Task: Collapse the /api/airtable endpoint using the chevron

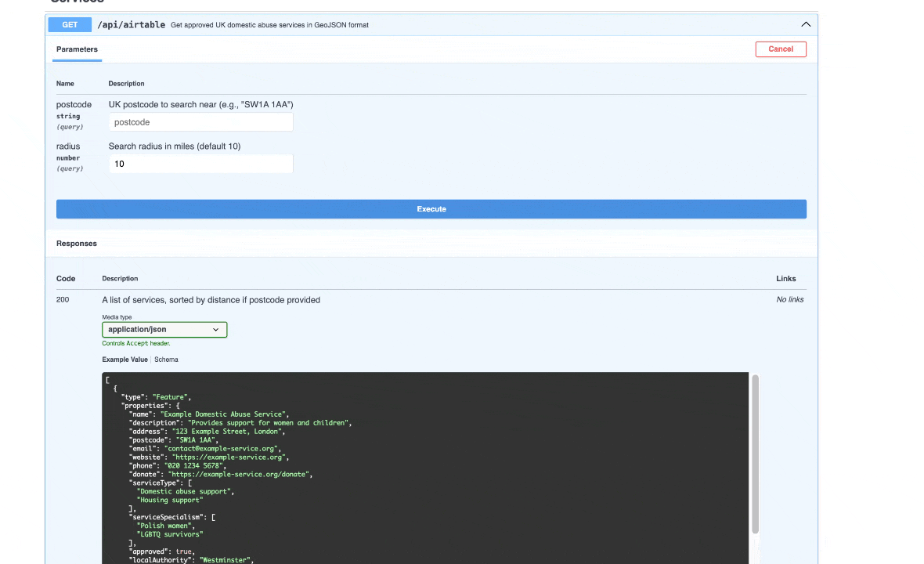Action: (x=806, y=25)
